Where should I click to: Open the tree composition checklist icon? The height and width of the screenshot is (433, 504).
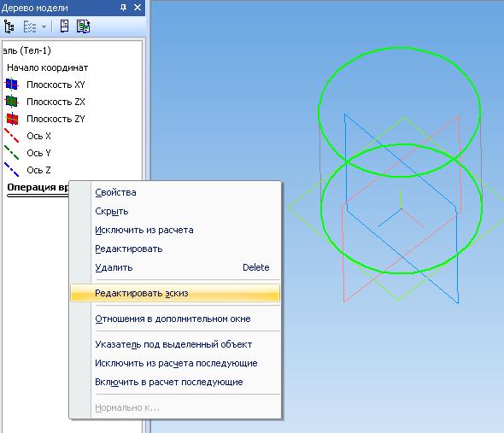point(30,26)
